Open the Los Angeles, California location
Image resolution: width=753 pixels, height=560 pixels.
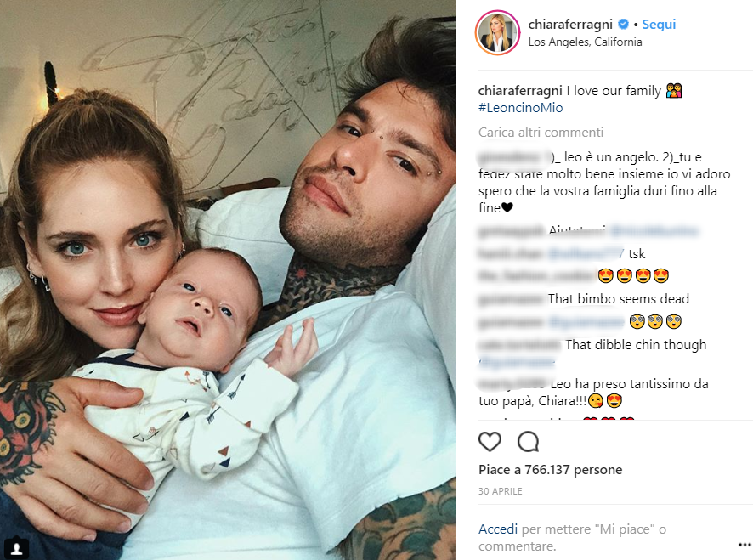585,42
